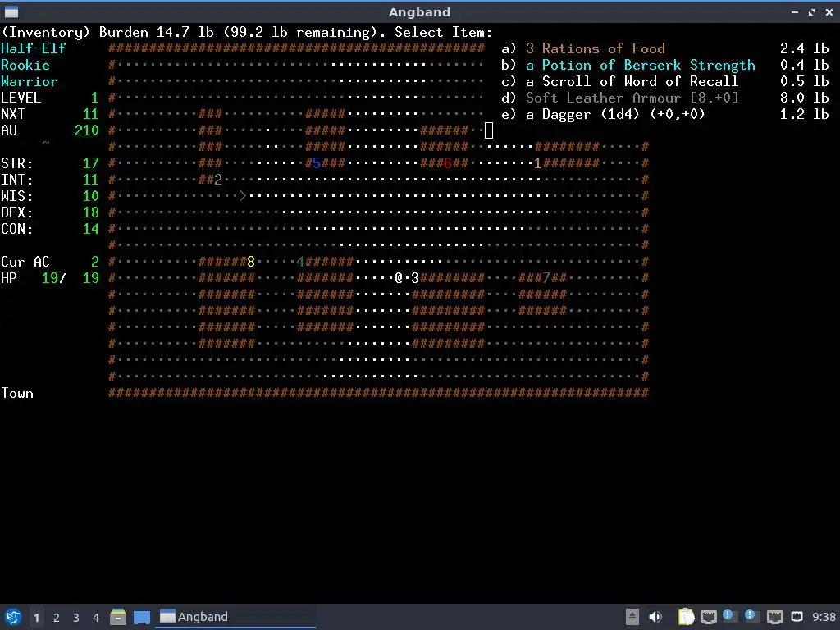Click the blue show desktop icon

click(x=141, y=617)
